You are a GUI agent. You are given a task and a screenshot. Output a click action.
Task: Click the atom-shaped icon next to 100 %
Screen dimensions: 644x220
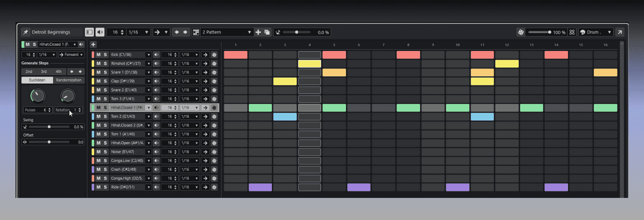pos(572,32)
